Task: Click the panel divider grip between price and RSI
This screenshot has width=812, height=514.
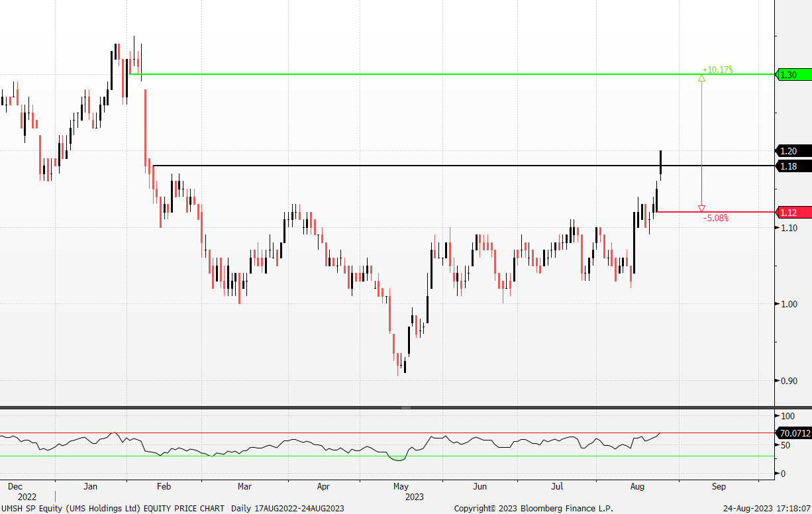Action: pos(406,407)
